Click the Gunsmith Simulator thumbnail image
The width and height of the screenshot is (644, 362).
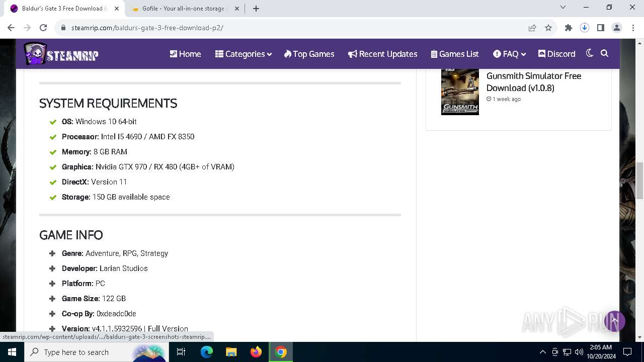pos(460,92)
